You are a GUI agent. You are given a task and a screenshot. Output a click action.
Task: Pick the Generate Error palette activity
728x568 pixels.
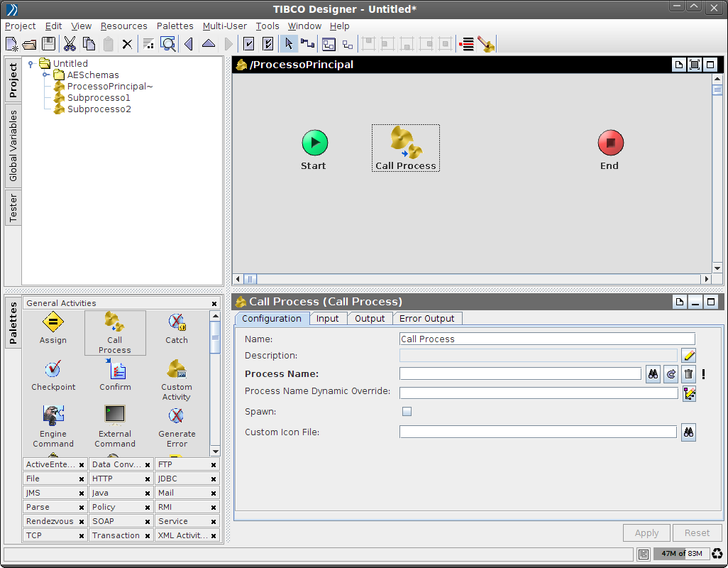tap(177, 426)
